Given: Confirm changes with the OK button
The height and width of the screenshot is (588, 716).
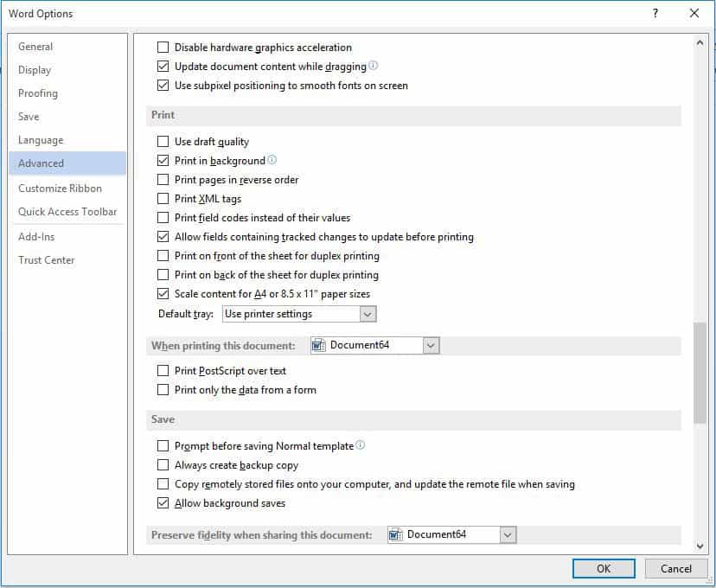Looking at the screenshot, I should [604, 568].
